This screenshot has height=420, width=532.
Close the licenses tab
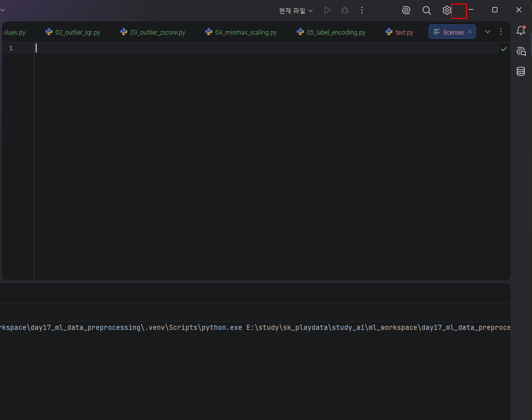[470, 32]
